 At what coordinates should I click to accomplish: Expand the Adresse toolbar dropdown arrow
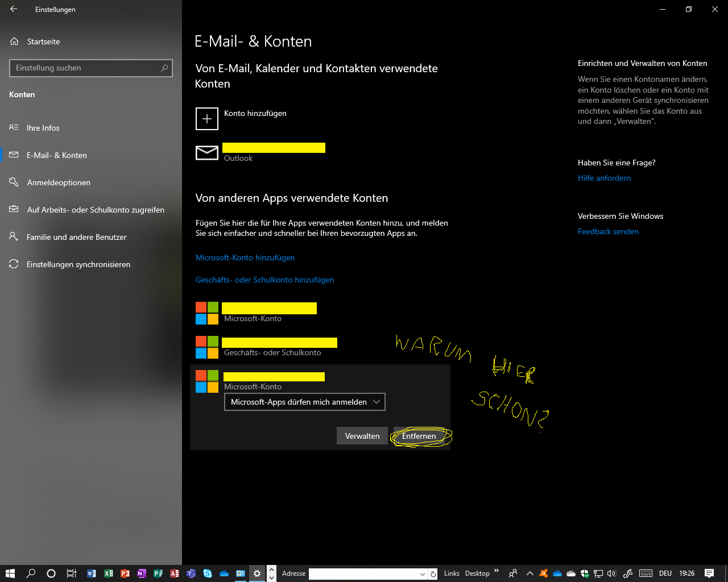pos(423,574)
